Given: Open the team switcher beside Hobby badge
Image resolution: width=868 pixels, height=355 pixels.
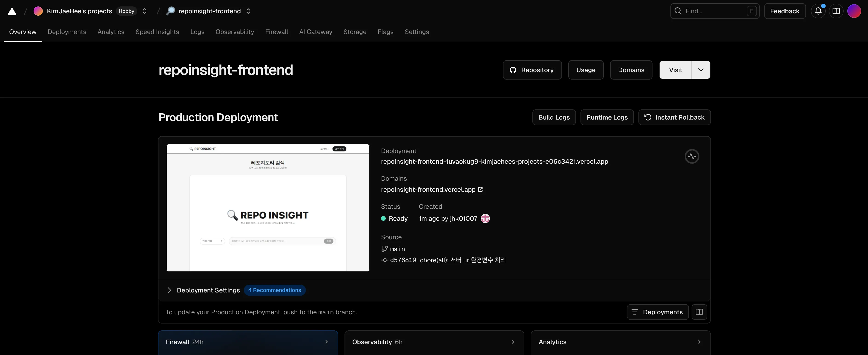Looking at the screenshot, I should (145, 11).
